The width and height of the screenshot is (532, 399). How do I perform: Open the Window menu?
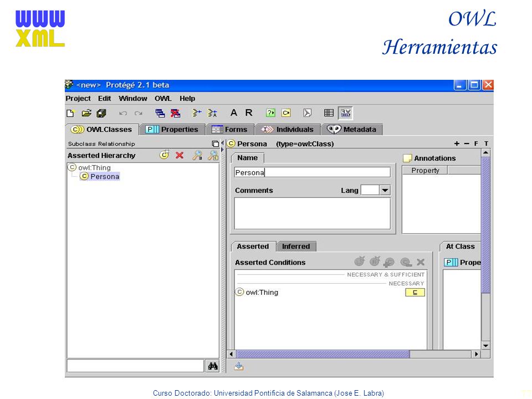pos(133,99)
